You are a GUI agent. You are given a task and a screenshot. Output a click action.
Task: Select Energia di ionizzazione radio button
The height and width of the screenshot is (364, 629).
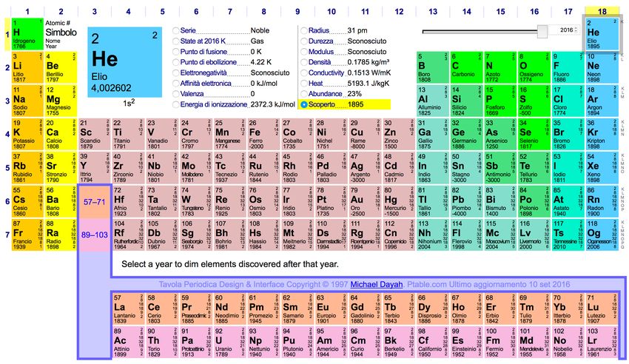coord(175,104)
